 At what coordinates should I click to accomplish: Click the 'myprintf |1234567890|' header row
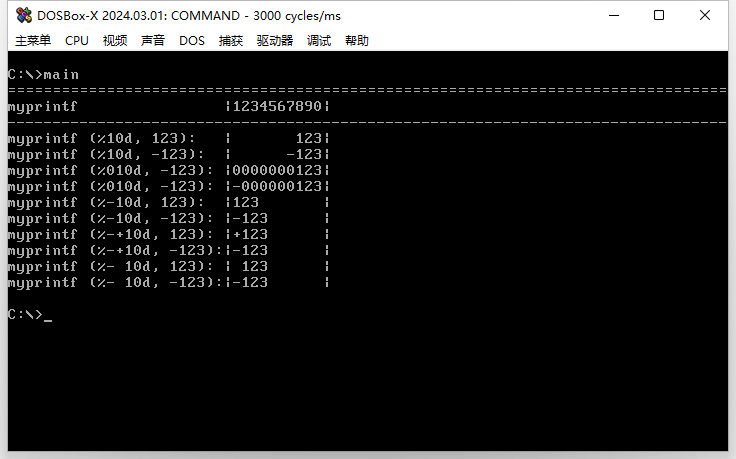click(169, 107)
